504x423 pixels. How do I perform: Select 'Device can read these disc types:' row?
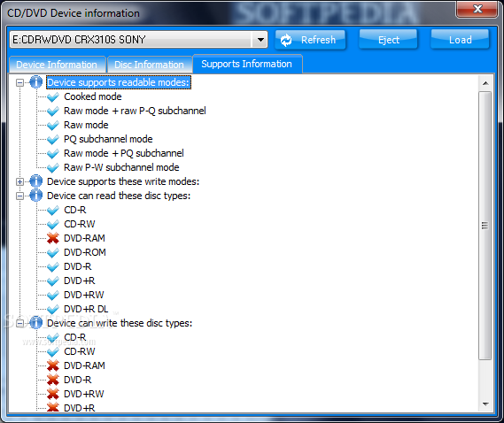point(119,196)
